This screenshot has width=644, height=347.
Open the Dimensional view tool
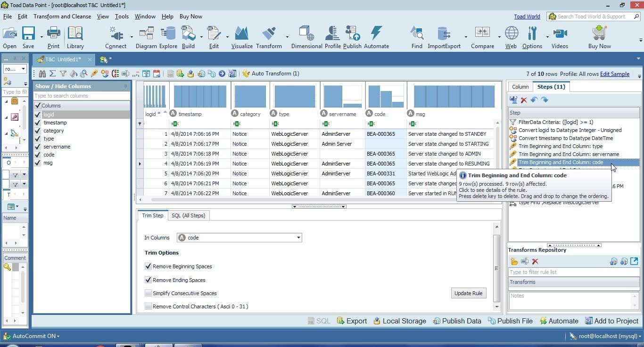coord(306,38)
